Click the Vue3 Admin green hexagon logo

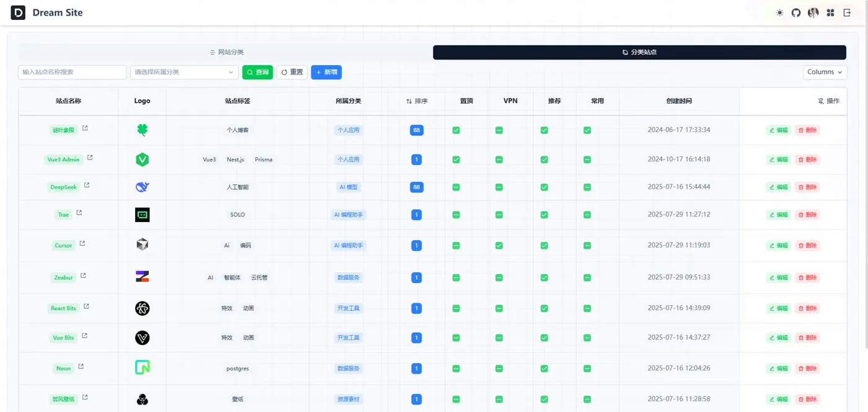point(142,159)
